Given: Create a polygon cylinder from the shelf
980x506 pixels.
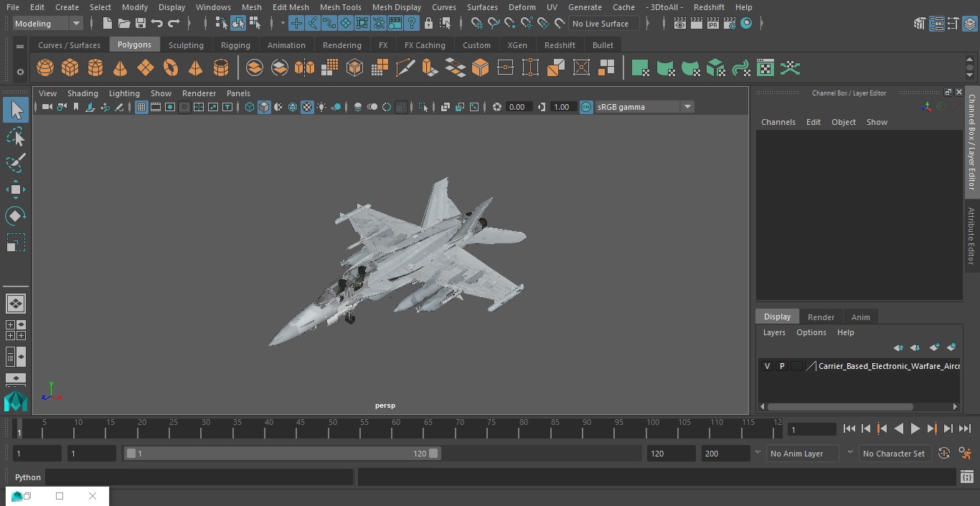Looking at the screenshot, I should pos(95,68).
